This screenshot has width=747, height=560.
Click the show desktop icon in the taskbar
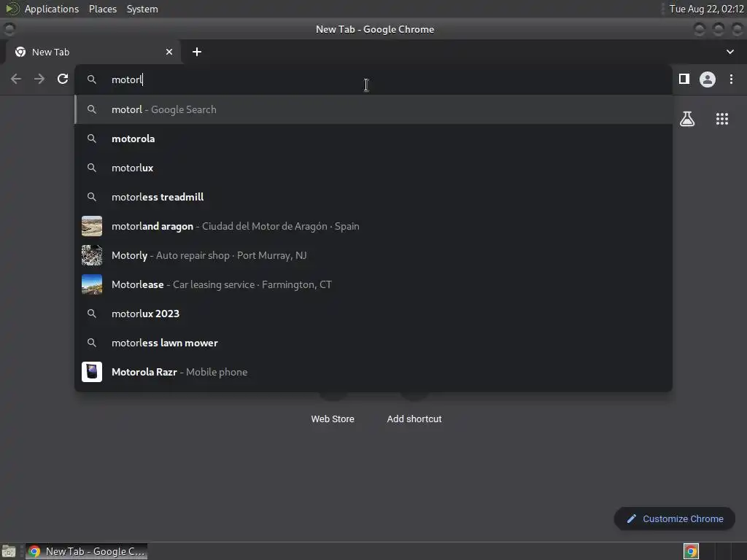click(x=9, y=551)
